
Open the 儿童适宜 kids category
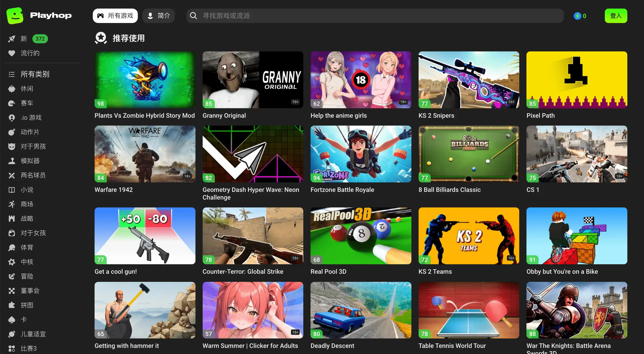tap(33, 334)
